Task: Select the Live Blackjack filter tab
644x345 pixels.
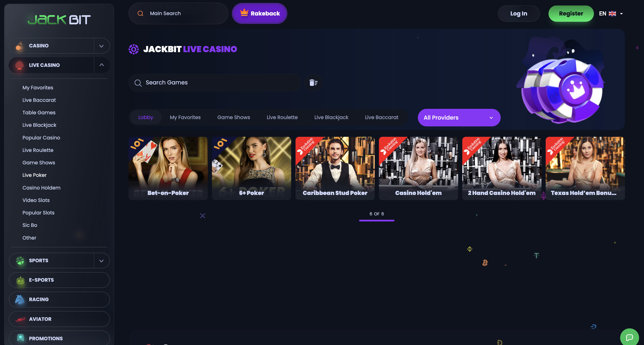Action: coord(331,117)
